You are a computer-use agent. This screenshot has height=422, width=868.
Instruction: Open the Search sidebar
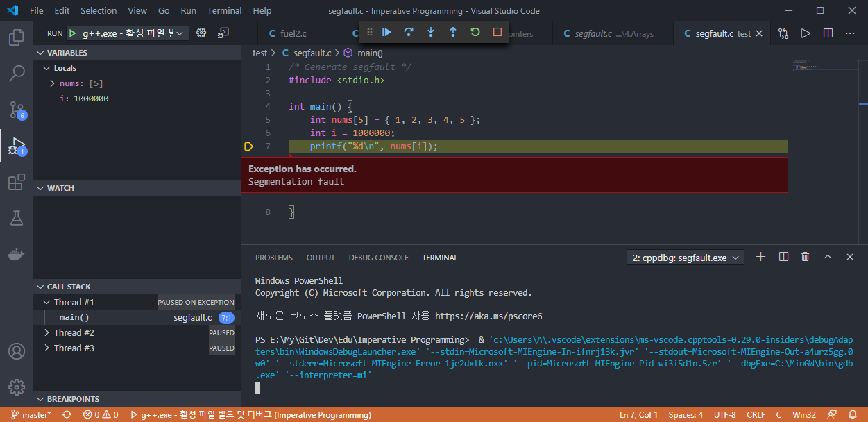coord(17,73)
